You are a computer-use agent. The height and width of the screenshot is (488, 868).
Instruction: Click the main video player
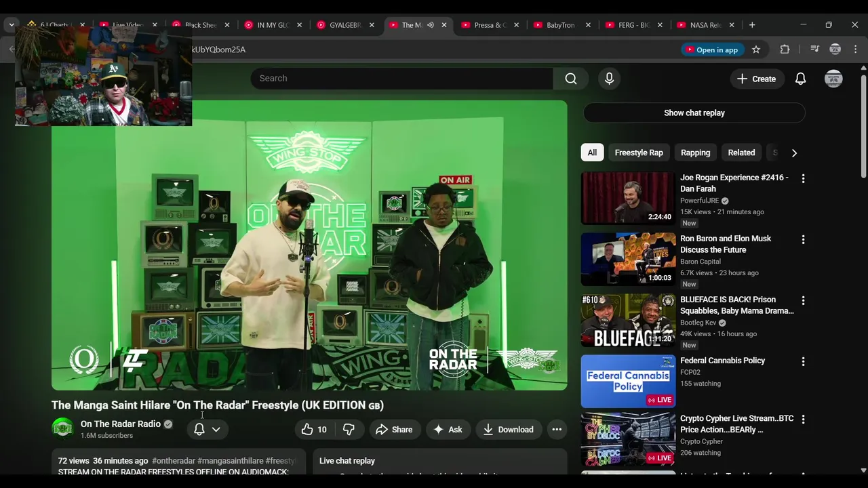pyautogui.click(x=309, y=245)
